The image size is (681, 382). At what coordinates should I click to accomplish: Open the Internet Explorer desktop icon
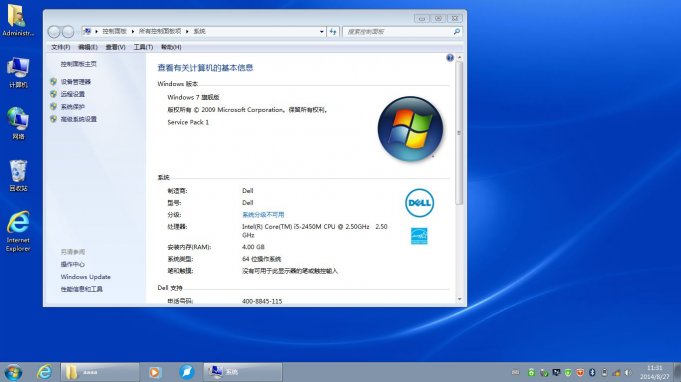18,231
